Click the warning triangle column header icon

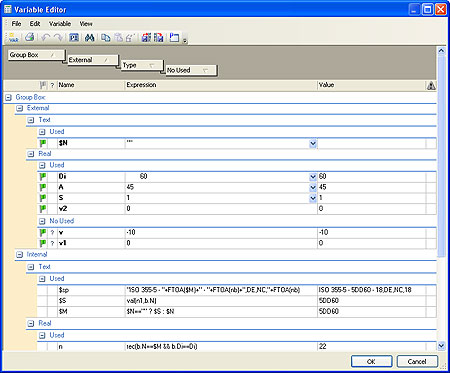[x=431, y=86]
